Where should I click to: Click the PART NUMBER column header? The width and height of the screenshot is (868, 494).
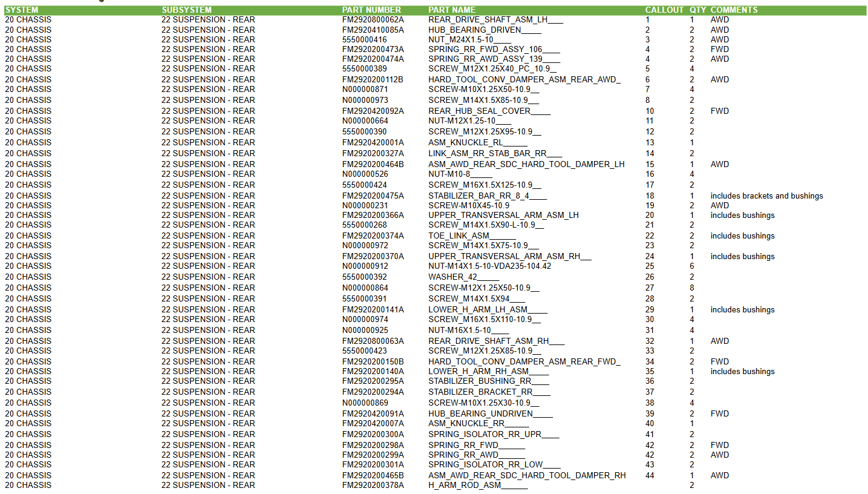pos(371,10)
